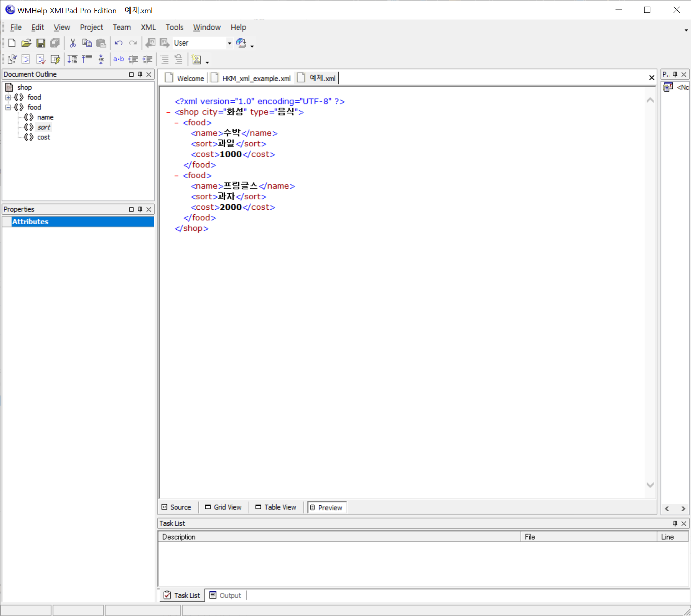The image size is (691, 616).
Task: Save the file with the floppy disk icon
Action: click(x=41, y=43)
